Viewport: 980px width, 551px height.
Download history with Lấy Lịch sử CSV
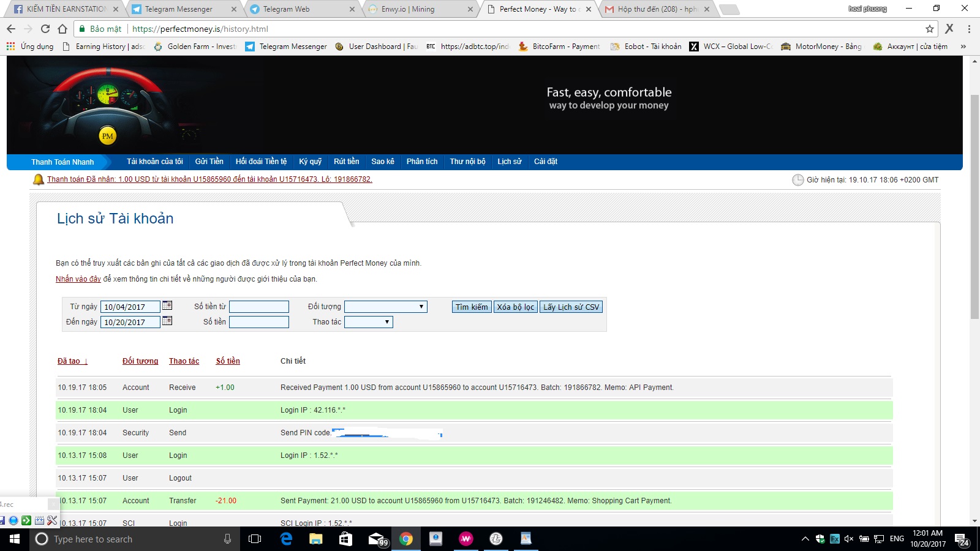click(x=571, y=307)
